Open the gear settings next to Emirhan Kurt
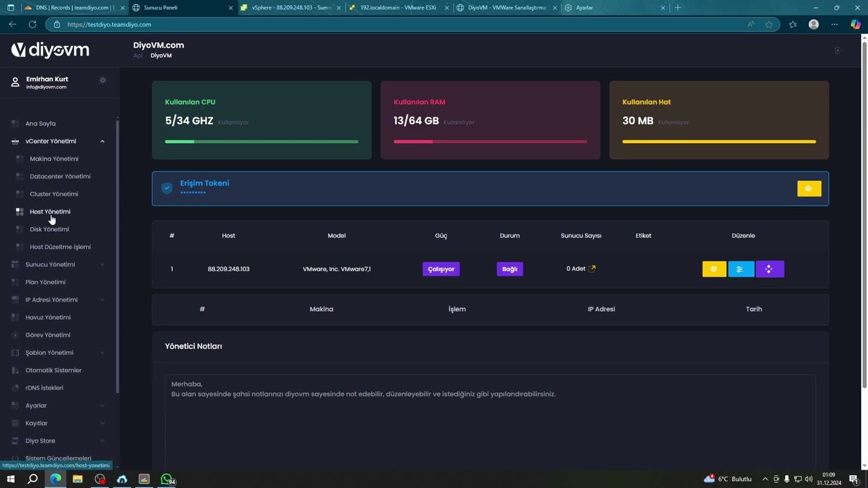Image resolution: width=868 pixels, height=488 pixels. point(102,80)
